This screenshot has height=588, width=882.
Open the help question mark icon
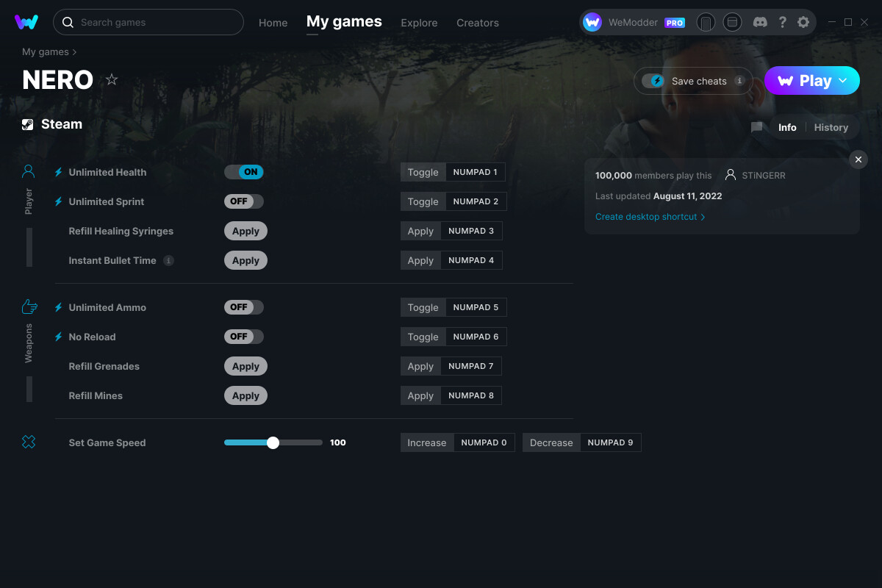coord(783,22)
